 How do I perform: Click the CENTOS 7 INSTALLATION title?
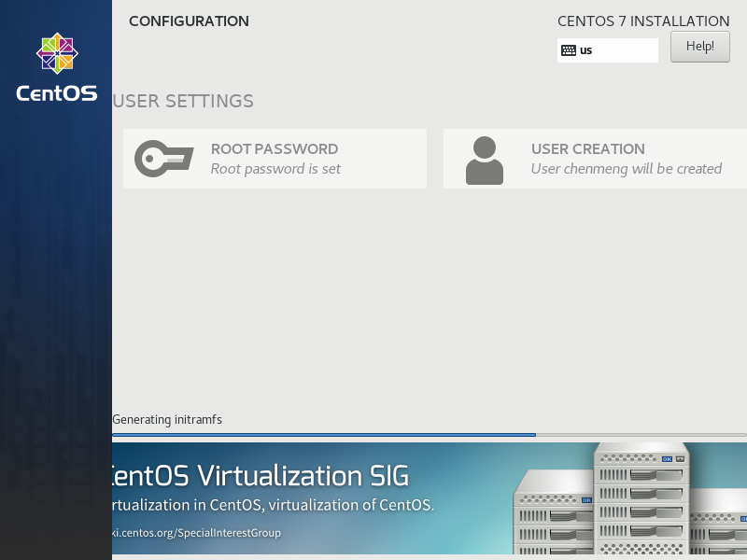[x=643, y=21]
